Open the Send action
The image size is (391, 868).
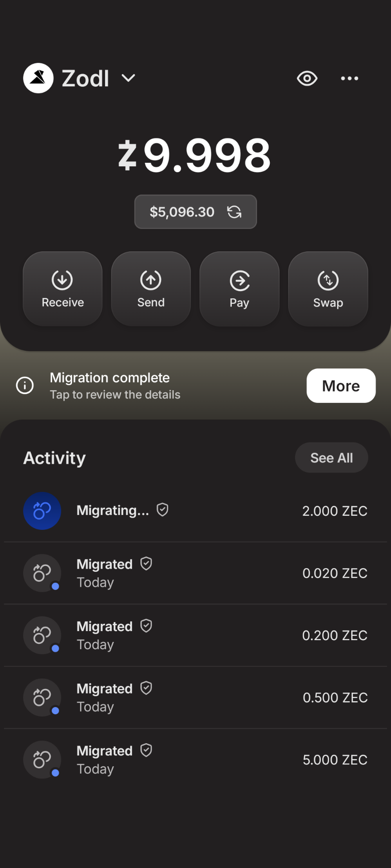pyautogui.click(x=151, y=289)
